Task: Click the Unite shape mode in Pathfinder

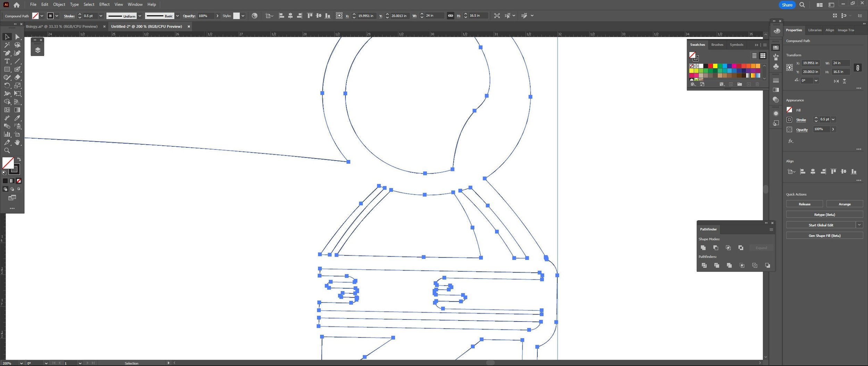Action: [703, 248]
